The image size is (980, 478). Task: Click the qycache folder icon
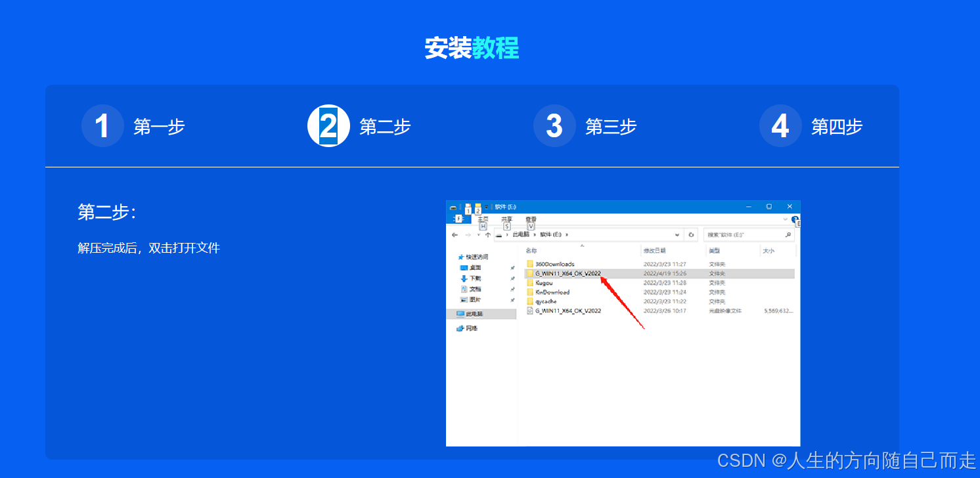point(530,301)
